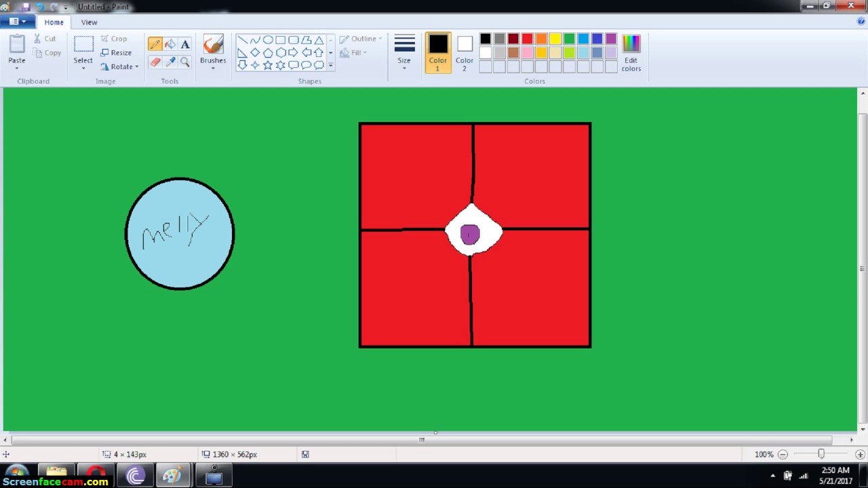The image size is (868, 488).
Task: Choose the Line shape
Action: pos(242,40)
